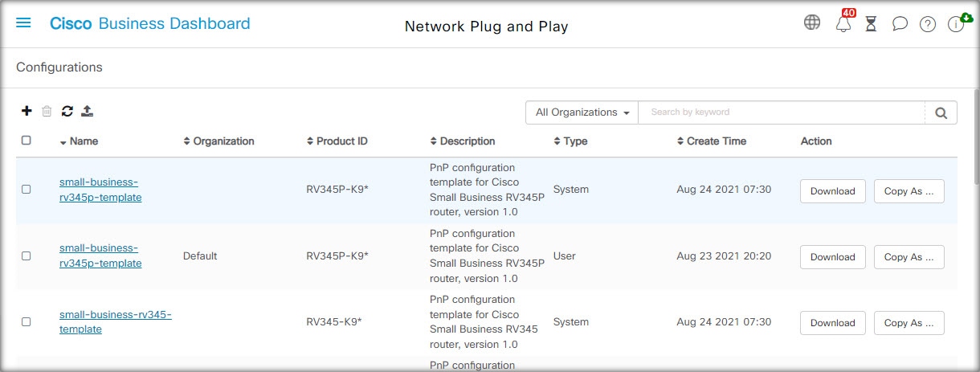Image resolution: width=980 pixels, height=372 pixels.
Task: Click the Cisco Business Dashboard logo
Action: [x=149, y=23]
